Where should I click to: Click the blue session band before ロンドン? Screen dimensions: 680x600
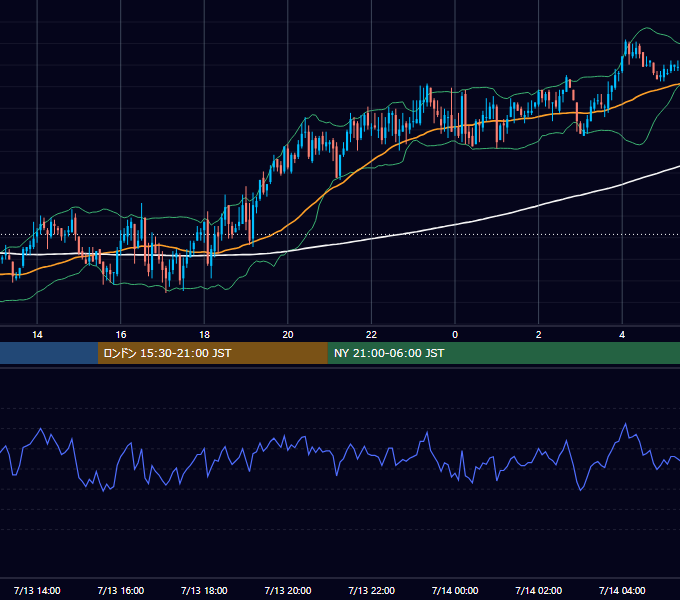[49, 353]
